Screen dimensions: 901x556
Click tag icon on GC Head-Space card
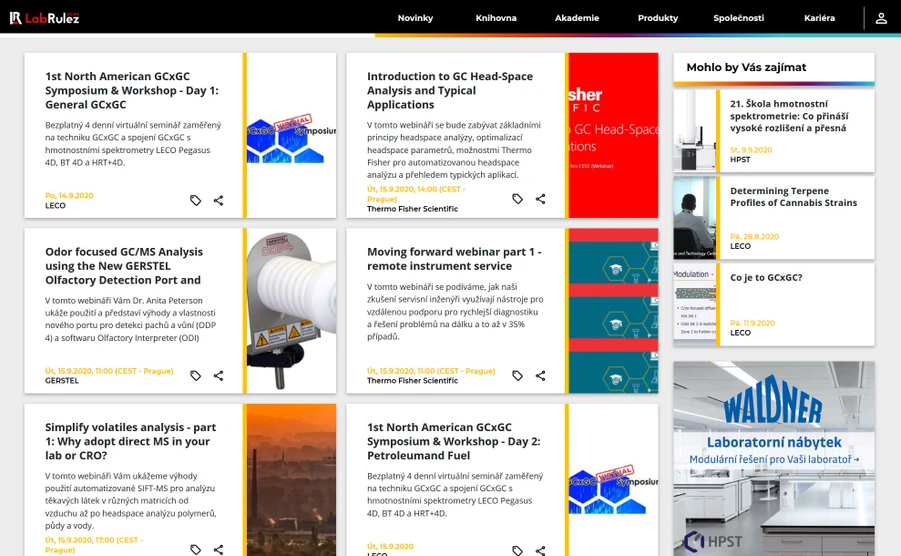pyautogui.click(x=518, y=199)
